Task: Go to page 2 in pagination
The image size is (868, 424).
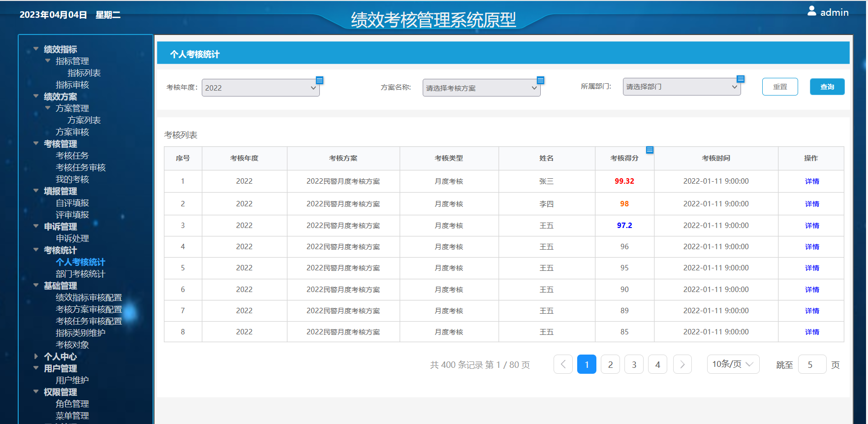Action: pos(610,364)
